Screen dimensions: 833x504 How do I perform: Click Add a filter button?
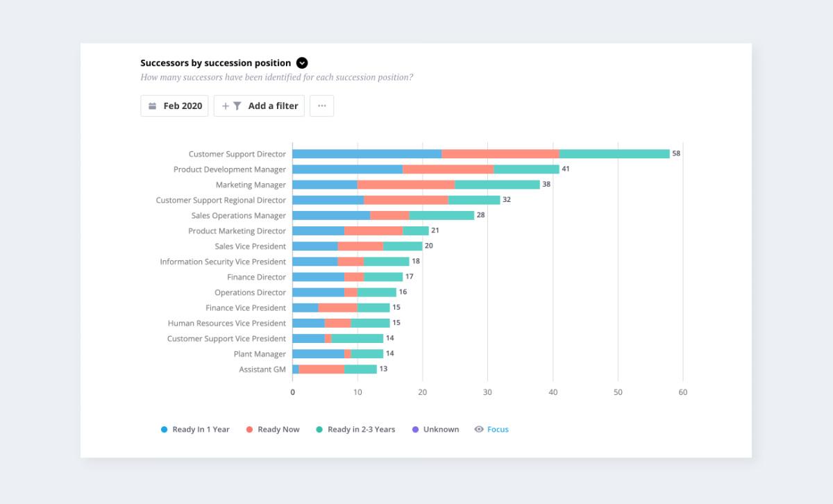[259, 106]
